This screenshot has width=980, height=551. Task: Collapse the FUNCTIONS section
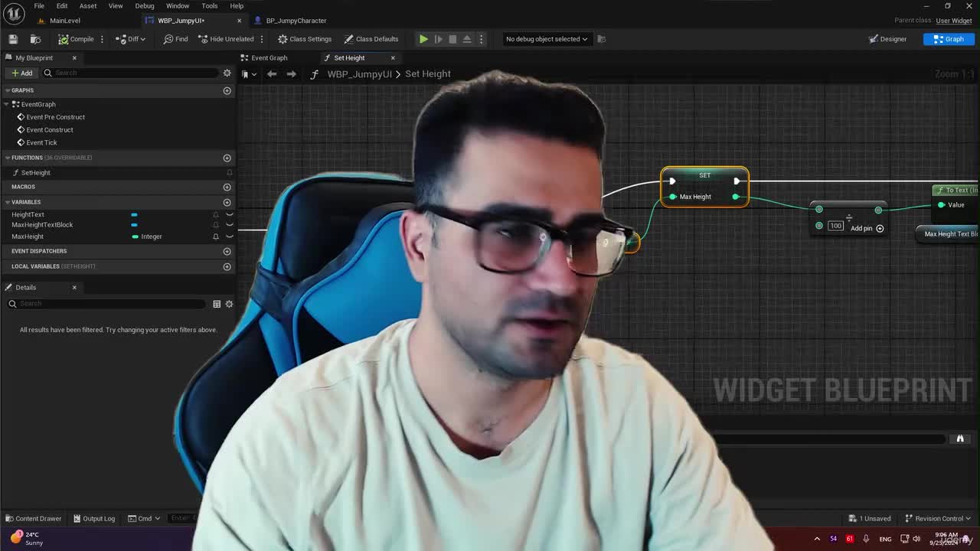[7, 158]
